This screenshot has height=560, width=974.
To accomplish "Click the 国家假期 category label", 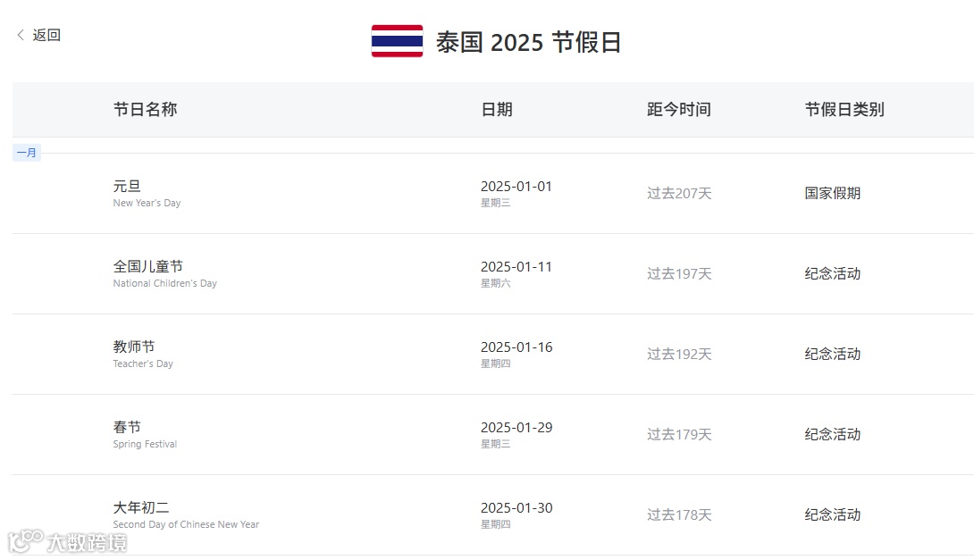I will 833,193.
